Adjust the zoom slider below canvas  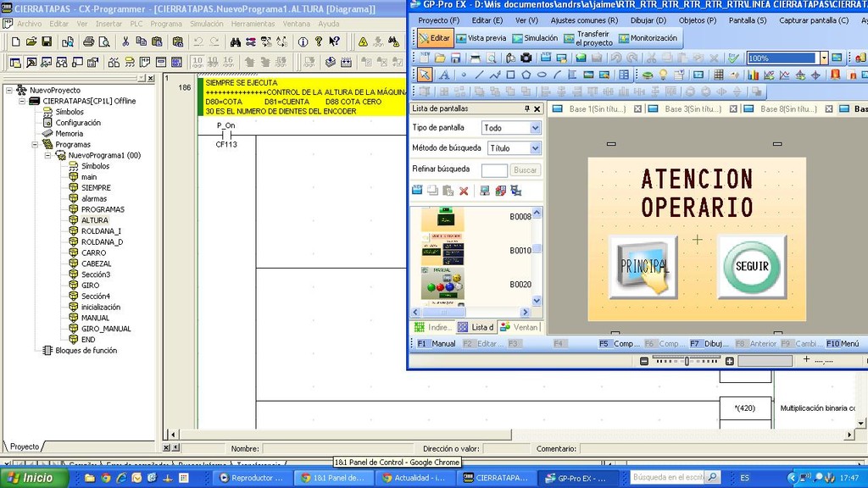tap(687, 360)
